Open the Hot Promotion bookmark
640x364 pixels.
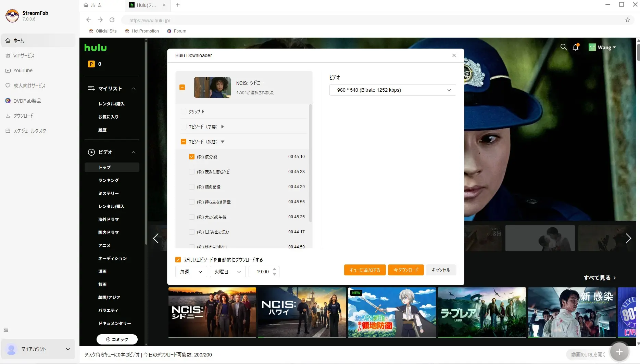[142, 31]
